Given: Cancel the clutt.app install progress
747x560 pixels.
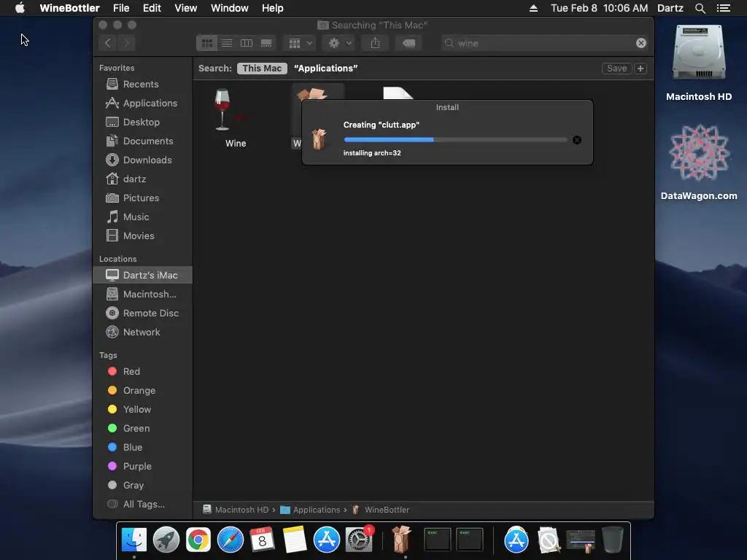Looking at the screenshot, I should (x=577, y=140).
